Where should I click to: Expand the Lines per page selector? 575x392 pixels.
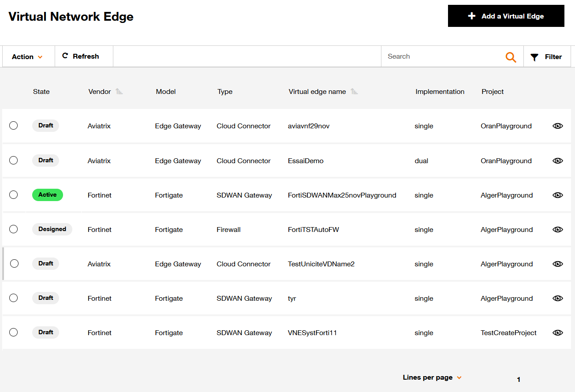coord(432,377)
